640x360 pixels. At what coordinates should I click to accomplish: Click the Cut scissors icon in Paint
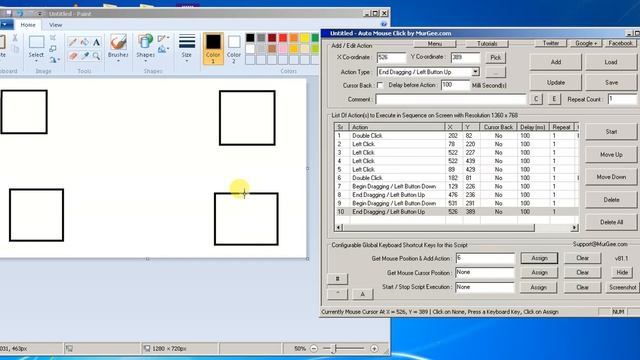click(x=15, y=38)
